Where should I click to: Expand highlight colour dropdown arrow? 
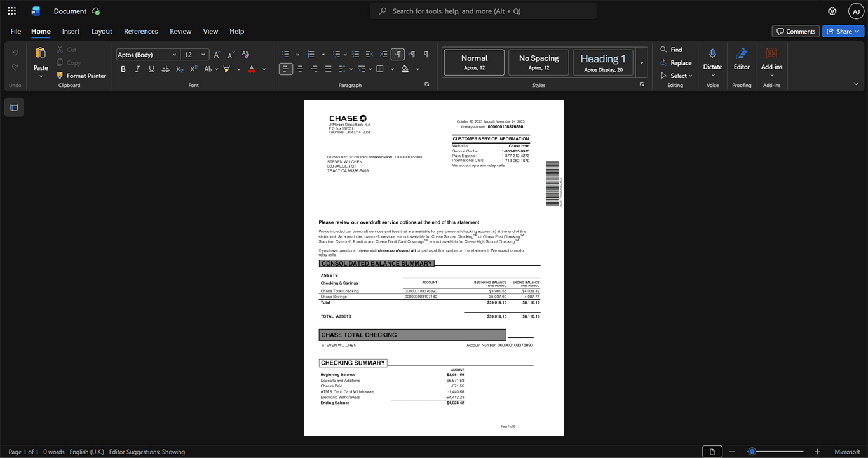239,69
